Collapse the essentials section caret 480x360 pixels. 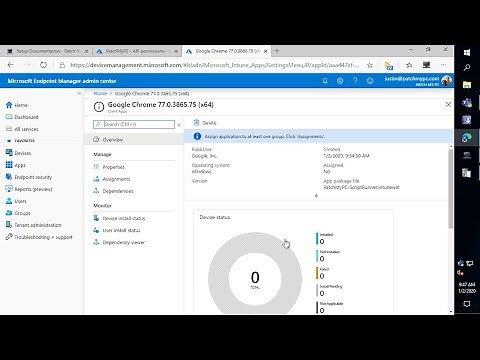pos(316,196)
